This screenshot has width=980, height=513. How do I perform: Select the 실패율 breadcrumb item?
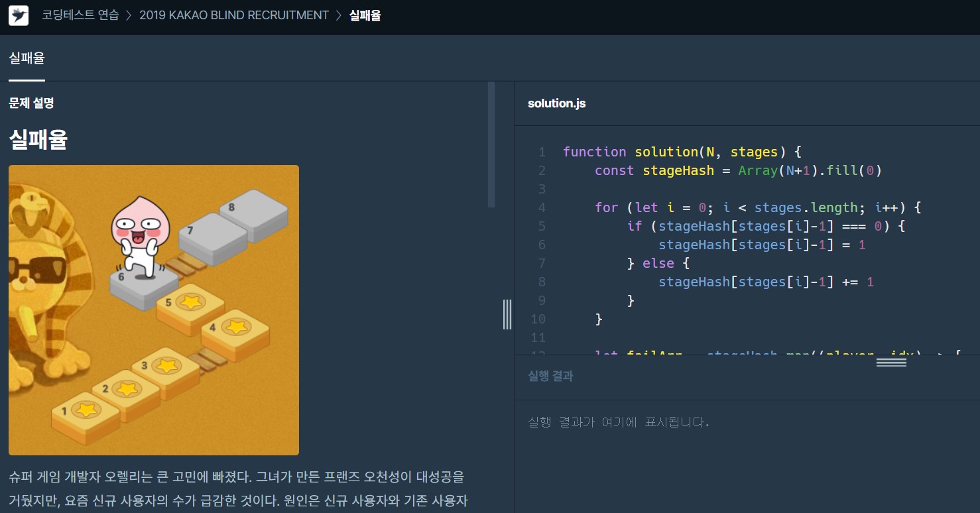pos(365,15)
